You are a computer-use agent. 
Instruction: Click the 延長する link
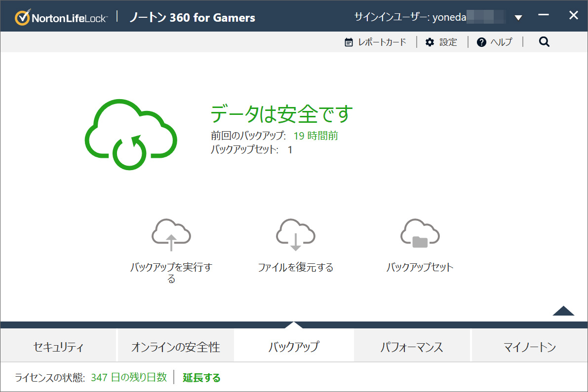pos(201,377)
